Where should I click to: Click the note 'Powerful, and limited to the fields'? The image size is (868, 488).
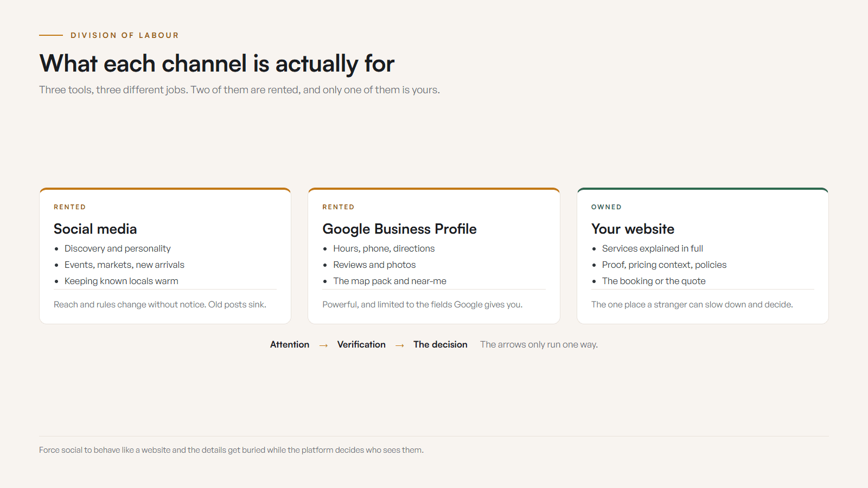[x=423, y=305]
